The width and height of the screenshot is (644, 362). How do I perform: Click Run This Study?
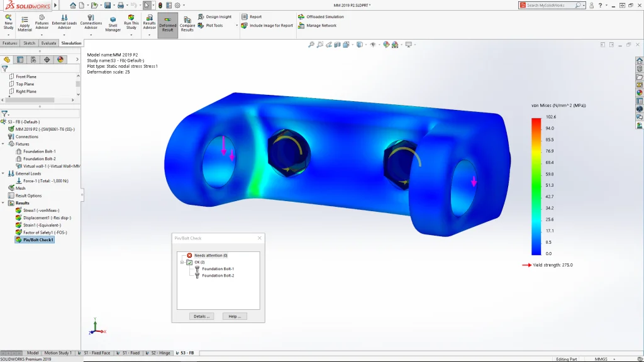pyautogui.click(x=131, y=22)
